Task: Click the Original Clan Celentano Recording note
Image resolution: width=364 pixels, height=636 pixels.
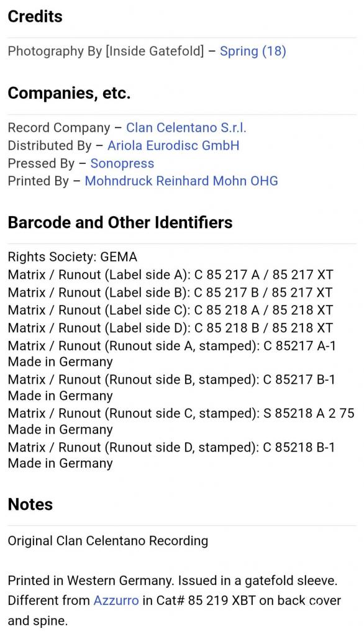Action: [108, 541]
